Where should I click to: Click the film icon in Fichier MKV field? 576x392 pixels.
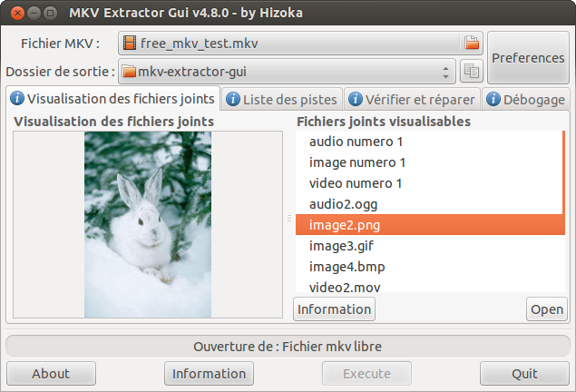tap(130, 43)
